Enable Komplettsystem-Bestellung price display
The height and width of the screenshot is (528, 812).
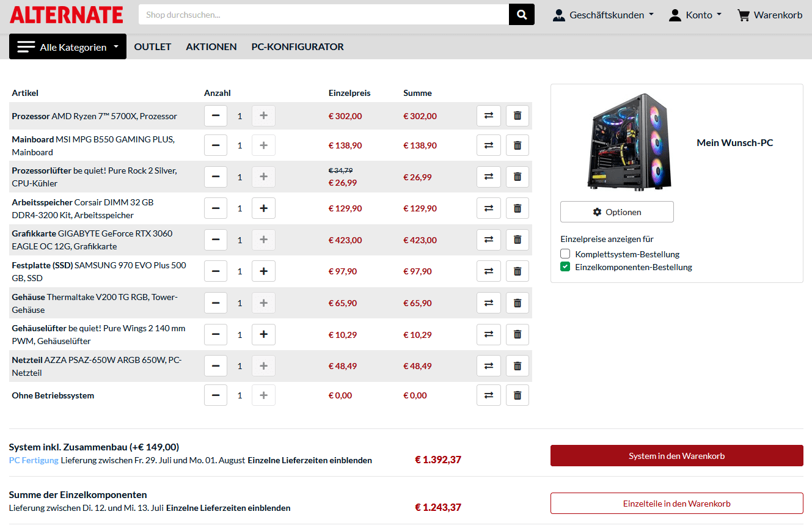click(565, 254)
